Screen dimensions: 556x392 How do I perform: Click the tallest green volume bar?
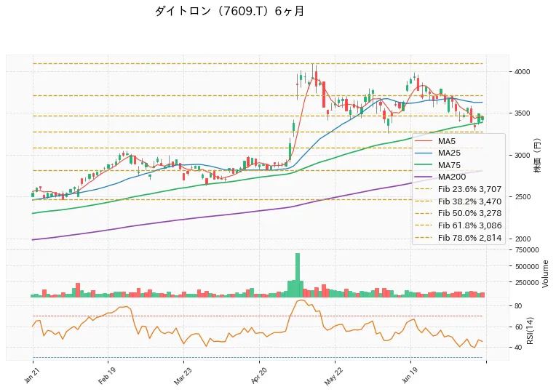click(298, 275)
